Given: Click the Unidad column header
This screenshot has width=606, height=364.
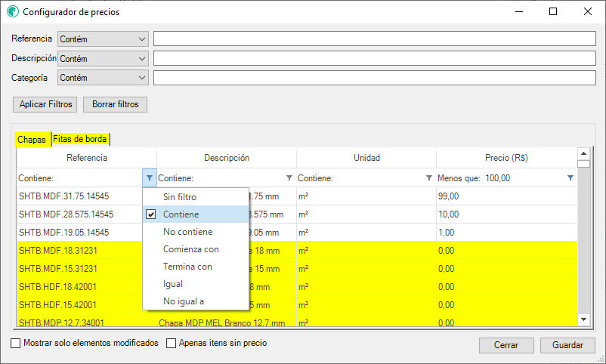Looking at the screenshot, I should pyautogui.click(x=366, y=158).
